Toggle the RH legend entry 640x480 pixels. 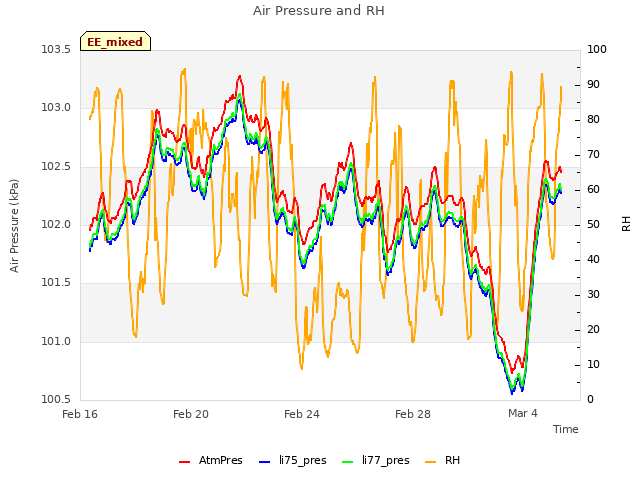coord(442,460)
